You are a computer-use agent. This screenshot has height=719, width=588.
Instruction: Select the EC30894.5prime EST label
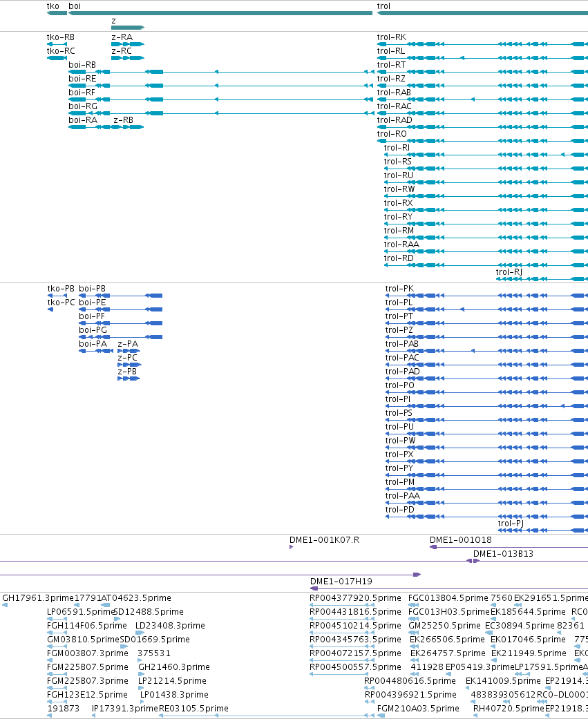coord(520,626)
